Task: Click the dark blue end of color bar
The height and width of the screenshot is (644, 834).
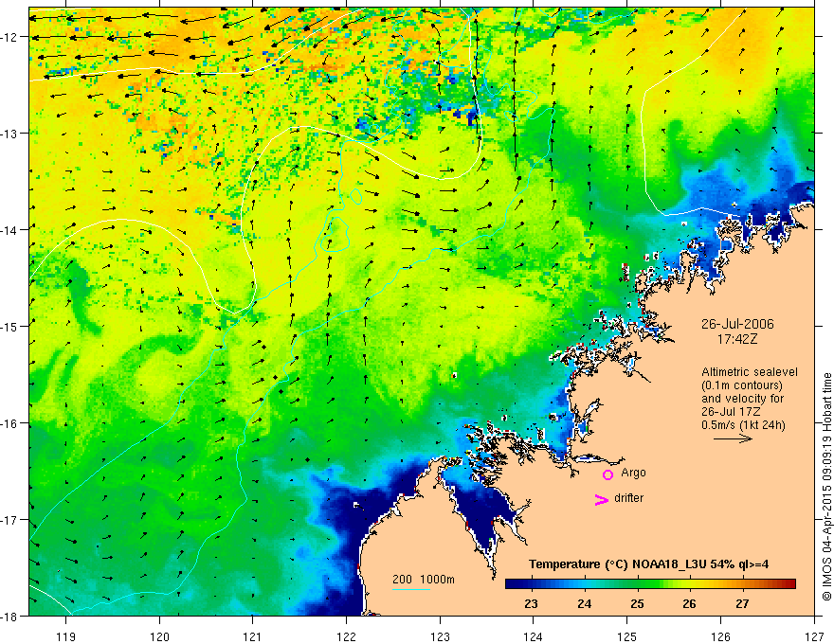Action: (x=514, y=584)
